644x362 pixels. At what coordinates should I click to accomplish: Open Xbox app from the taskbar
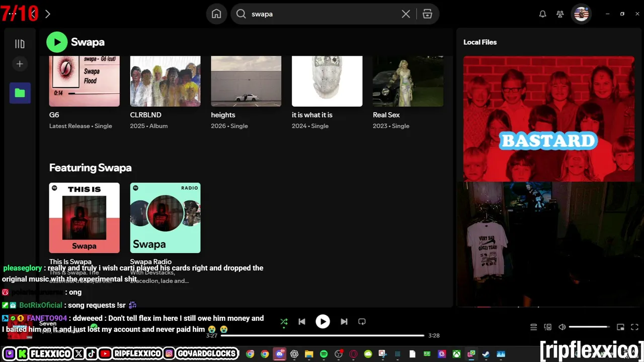click(456, 354)
